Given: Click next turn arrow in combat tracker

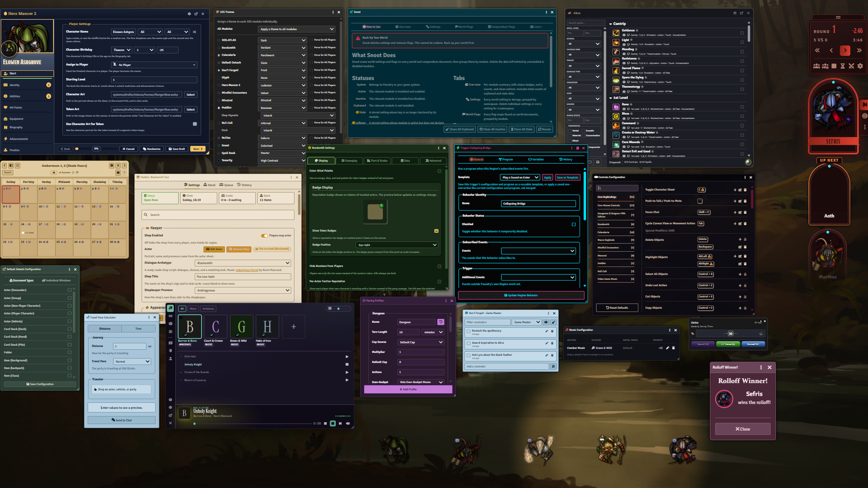Looking at the screenshot, I should coord(845,51).
